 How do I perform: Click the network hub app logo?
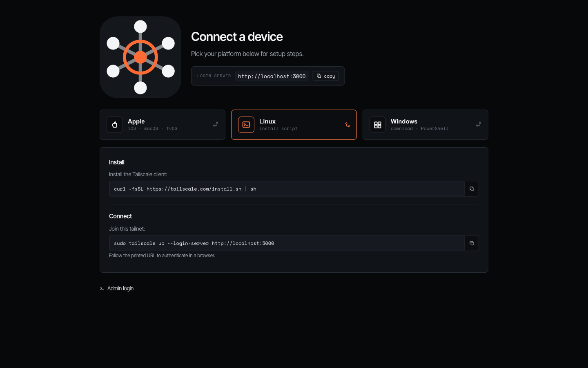(x=140, y=57)
